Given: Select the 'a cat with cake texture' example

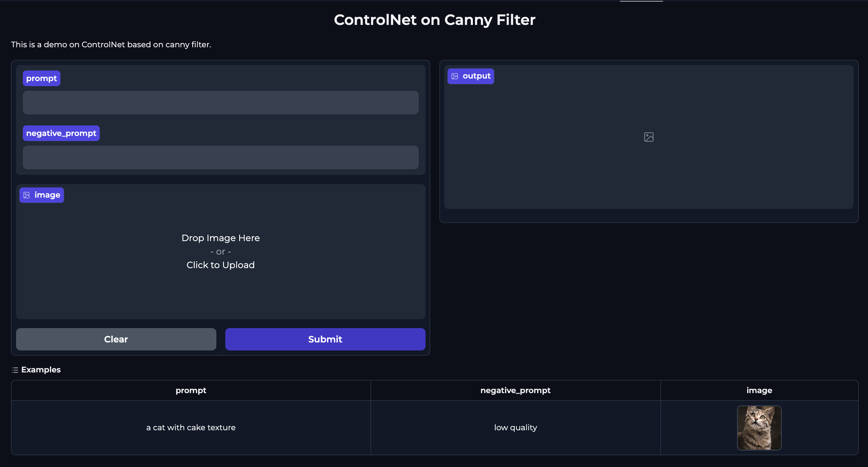Looking at the screenshot, I should 191,427.
